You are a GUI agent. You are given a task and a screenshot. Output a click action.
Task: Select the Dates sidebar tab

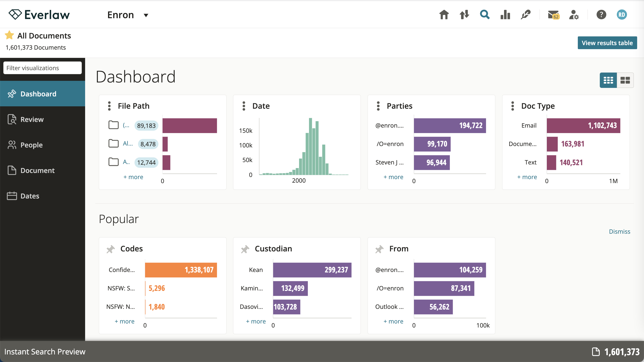43,196
